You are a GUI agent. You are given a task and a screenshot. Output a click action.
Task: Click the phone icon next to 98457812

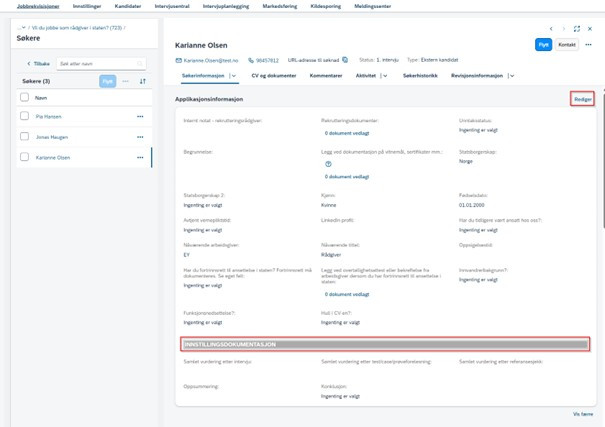click(251, 60)
